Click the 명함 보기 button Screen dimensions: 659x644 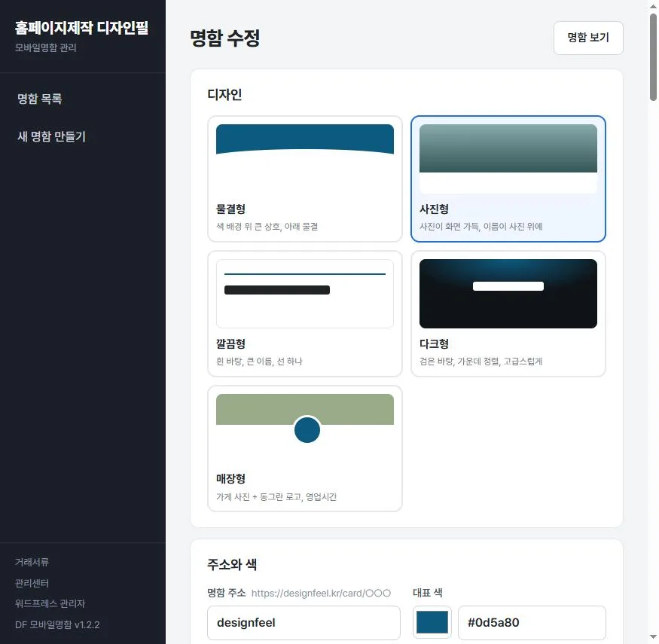[588, 38]
